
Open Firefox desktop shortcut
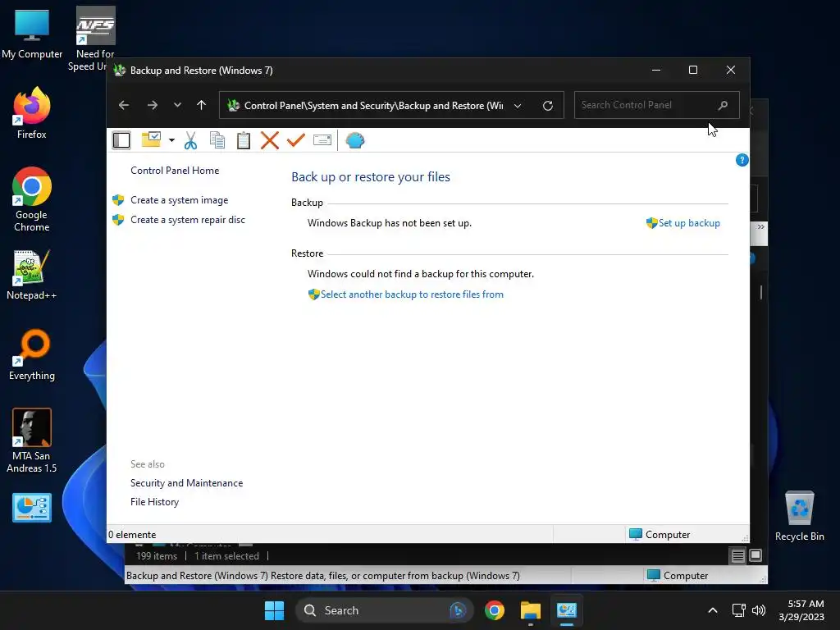tap(32, 113)
